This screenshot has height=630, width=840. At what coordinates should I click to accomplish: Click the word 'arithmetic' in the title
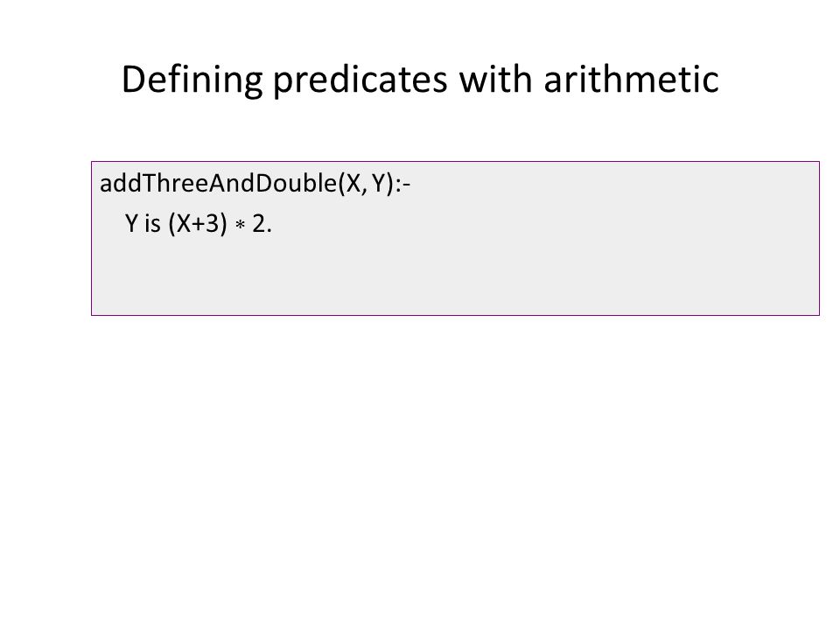tap(631, 79)
